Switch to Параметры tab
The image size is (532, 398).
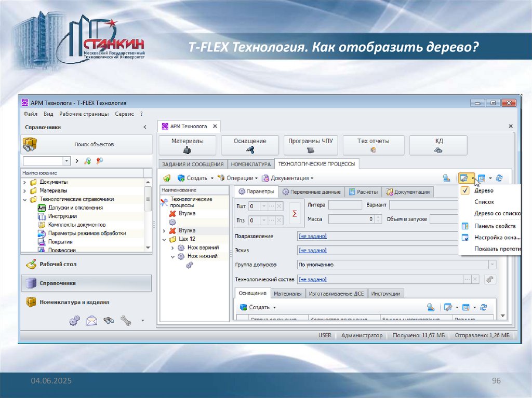click(x=256, y=191)
